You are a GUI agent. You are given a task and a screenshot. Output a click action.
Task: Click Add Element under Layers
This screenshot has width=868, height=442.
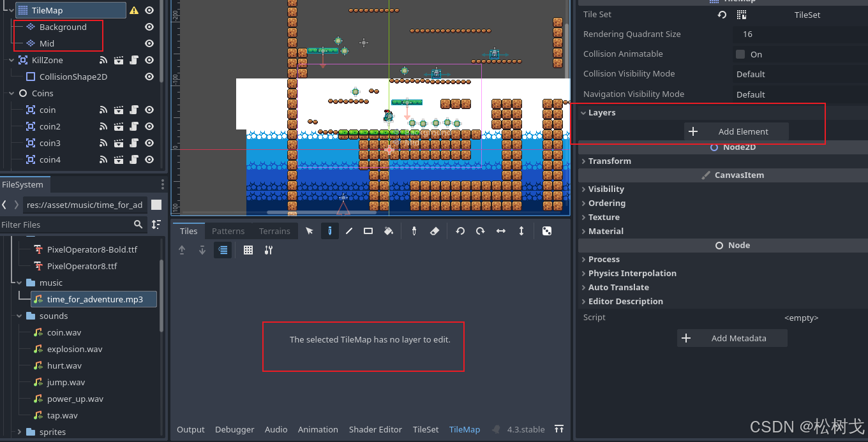[x=737, y=131]
